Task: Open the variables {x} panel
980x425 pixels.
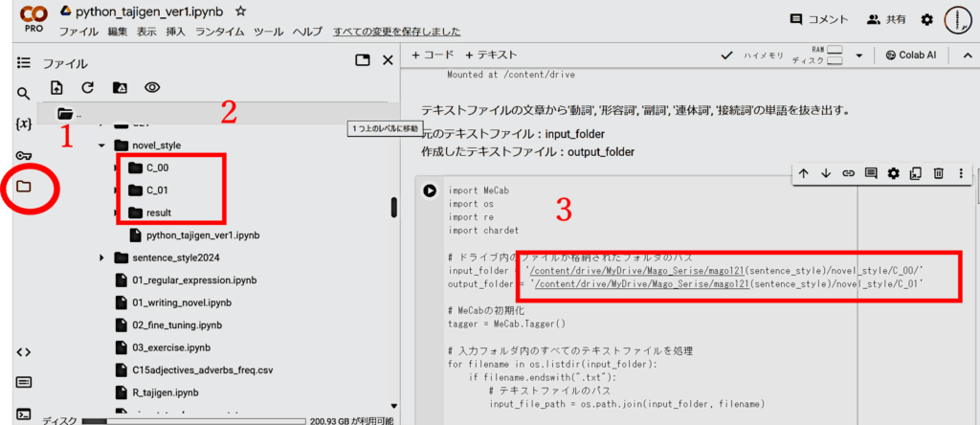Action: tap(24, 124)
